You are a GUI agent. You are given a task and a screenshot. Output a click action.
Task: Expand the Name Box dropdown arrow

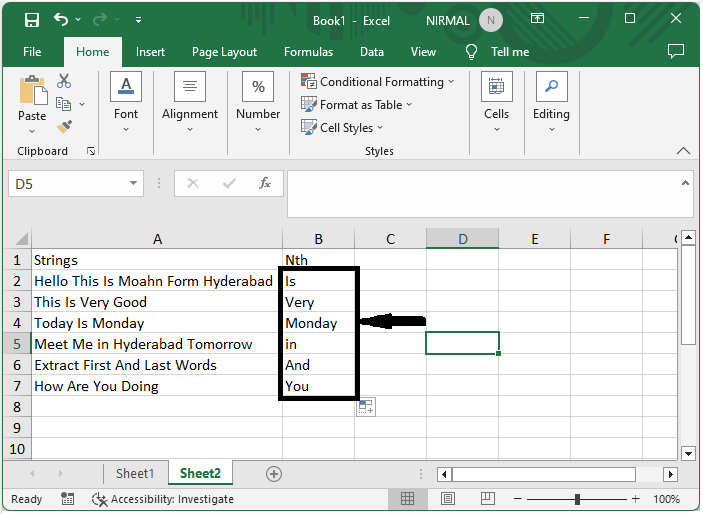pos(133,183)
